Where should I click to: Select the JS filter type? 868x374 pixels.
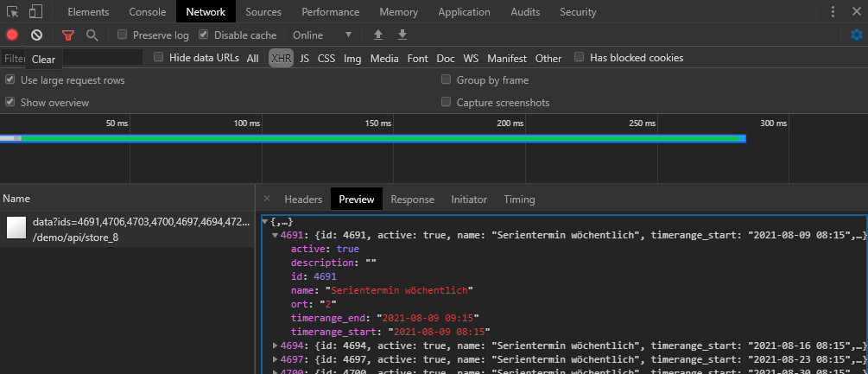click(304, 59)
